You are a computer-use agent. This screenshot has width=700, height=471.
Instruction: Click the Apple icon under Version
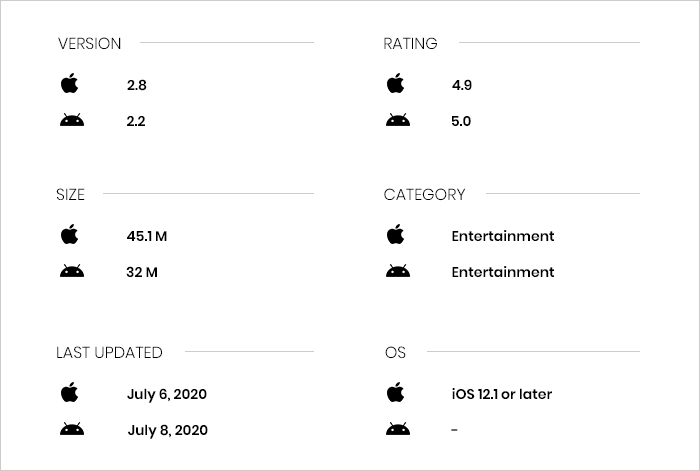coord(70,83)
